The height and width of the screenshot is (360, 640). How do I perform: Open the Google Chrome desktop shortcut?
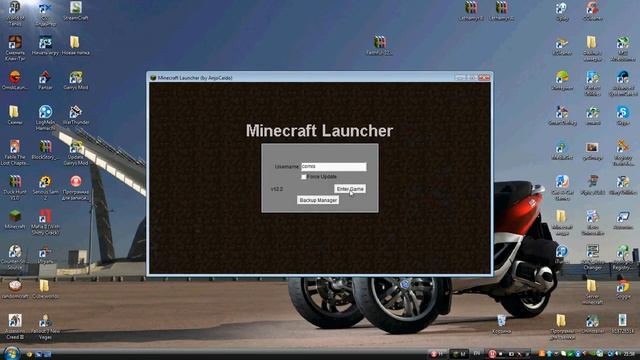pyautogui.click(x=623, y=289)
